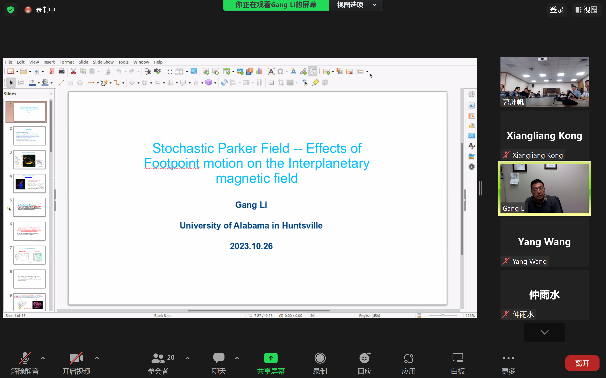606x378 pixels.
Task: Select Gang Li's highlighted video tile
Action: (x=545, y=188)
